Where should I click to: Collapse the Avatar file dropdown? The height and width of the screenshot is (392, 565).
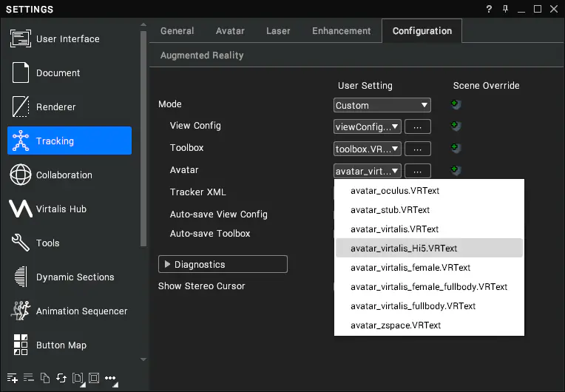(x=368, y=171)
